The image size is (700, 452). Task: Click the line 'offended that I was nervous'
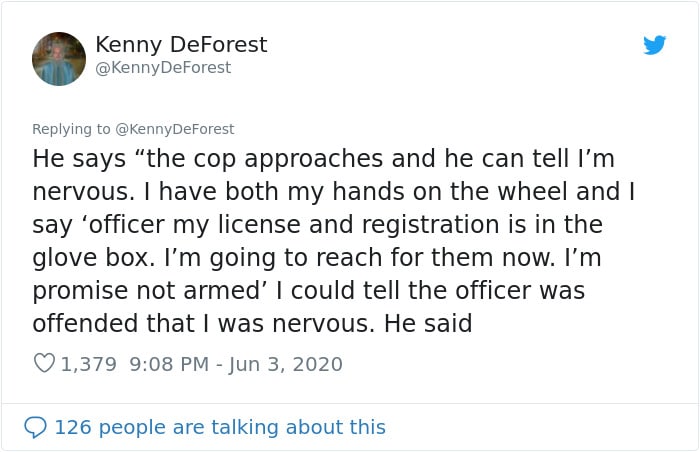[252, 323]
